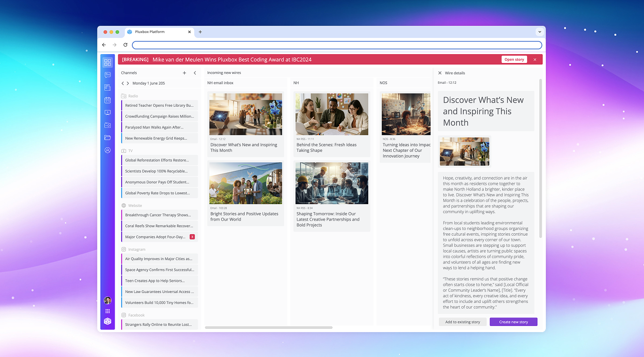
Task: Open the dashboard grid view in sidebar
Action: tap(108, 62)
